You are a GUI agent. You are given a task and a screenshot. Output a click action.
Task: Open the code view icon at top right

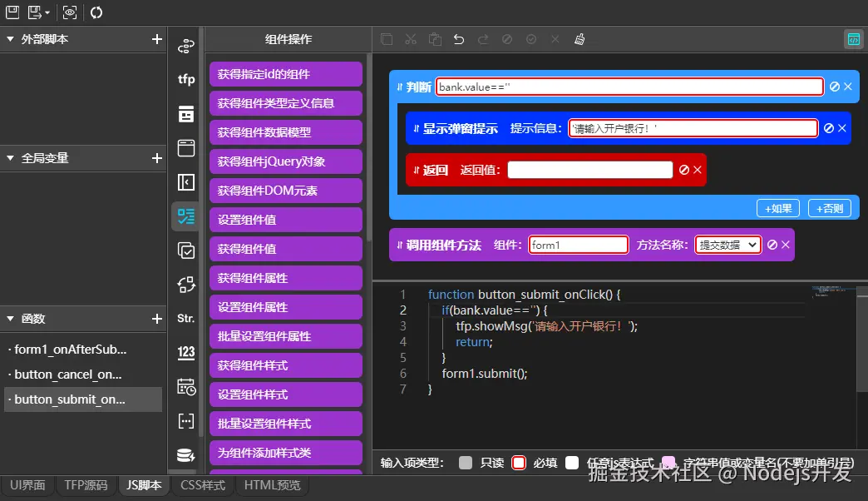point(855,39)
